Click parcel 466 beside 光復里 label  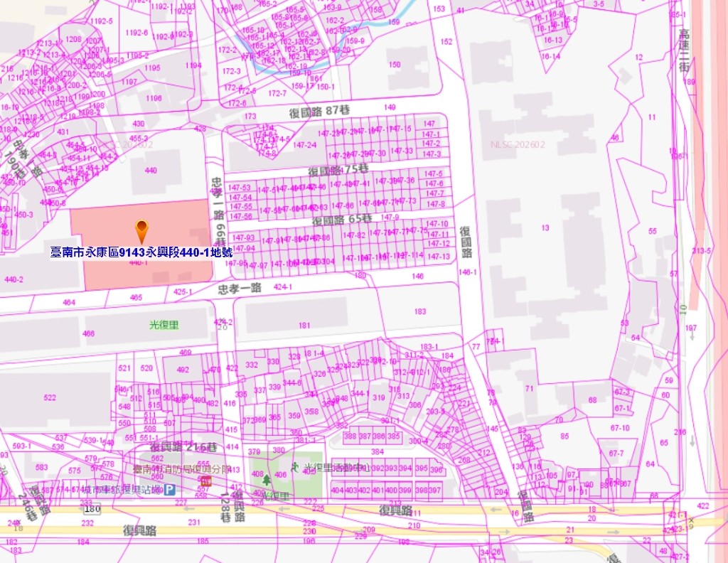click(88, 333)
